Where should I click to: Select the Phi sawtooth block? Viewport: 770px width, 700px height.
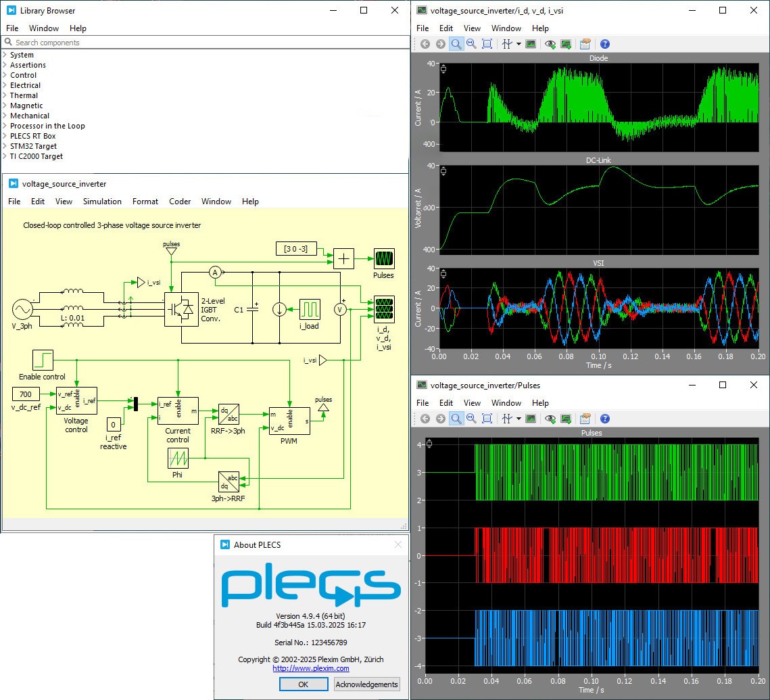tap(178, 459)
